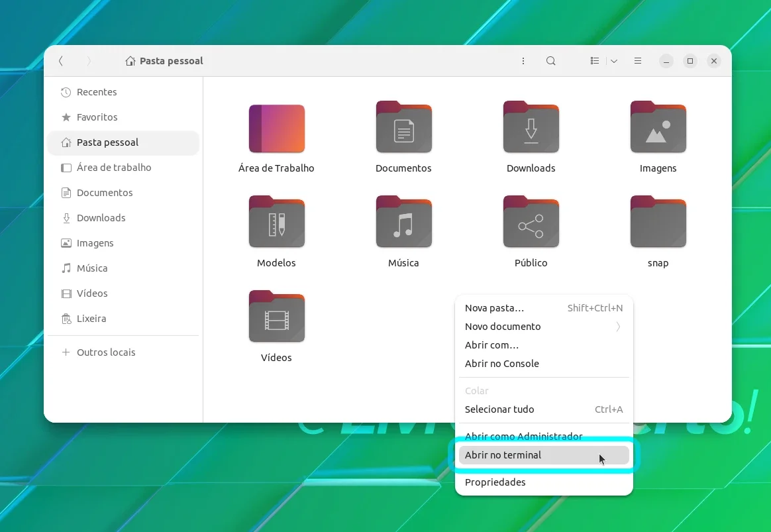Viewport: 771px width, 532px height.
Task: Switch to list view
Action: [594, 61]
